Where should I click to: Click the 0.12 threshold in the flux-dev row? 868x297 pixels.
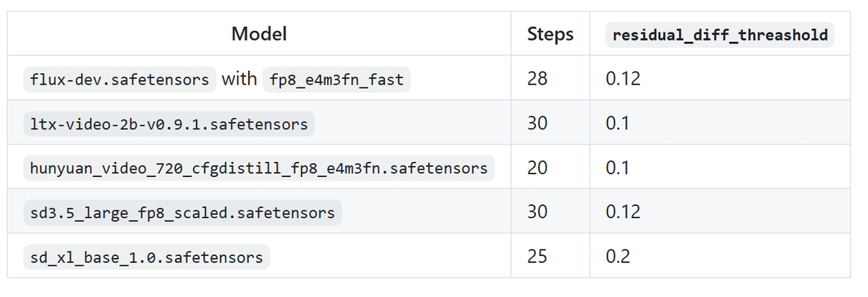(623, 79)
